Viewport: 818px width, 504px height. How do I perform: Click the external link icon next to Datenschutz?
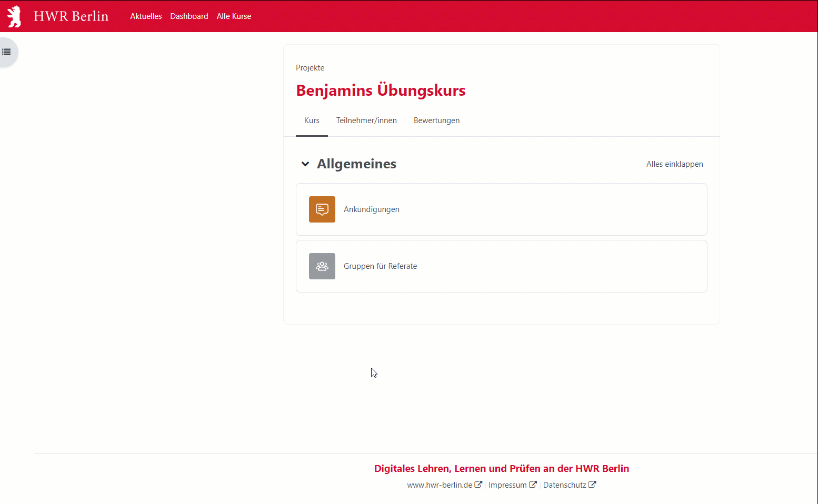593,484
